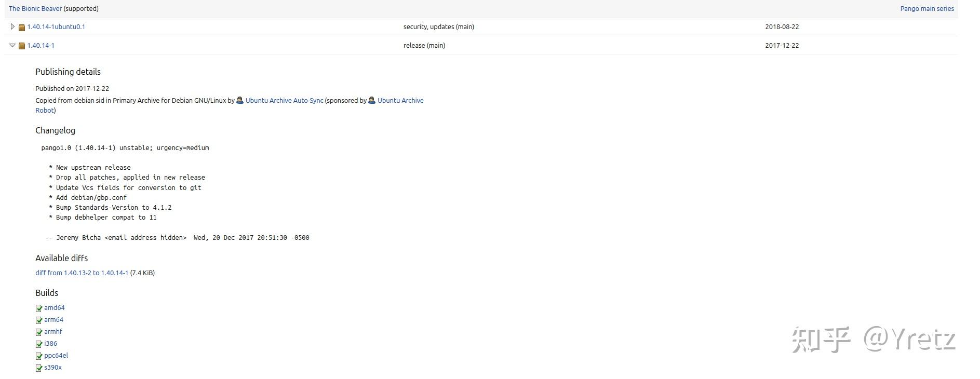980x379 pixels.
Task: Click the package icon beside 1.40.14-1
Action: click(22, 46)
